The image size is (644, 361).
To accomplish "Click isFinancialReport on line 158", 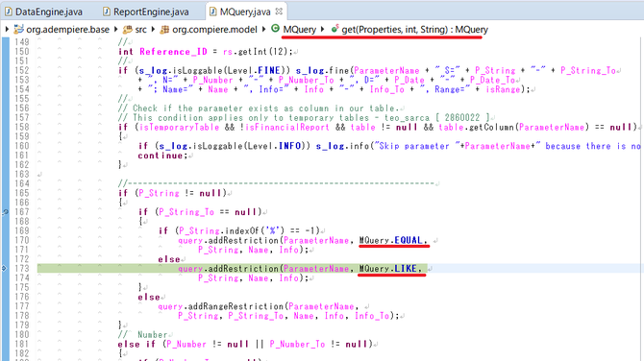I will coord(287,127).
